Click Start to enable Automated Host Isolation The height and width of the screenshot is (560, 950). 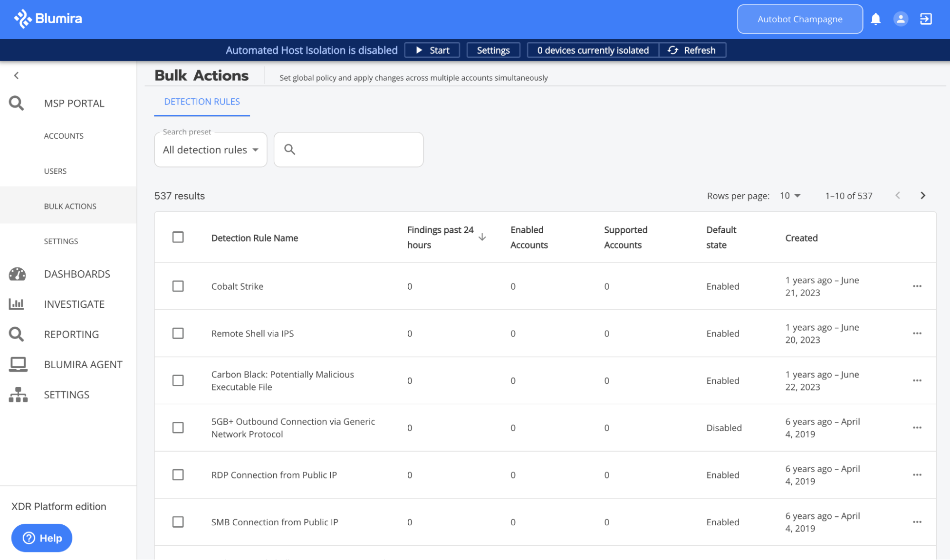click(432, 50)
